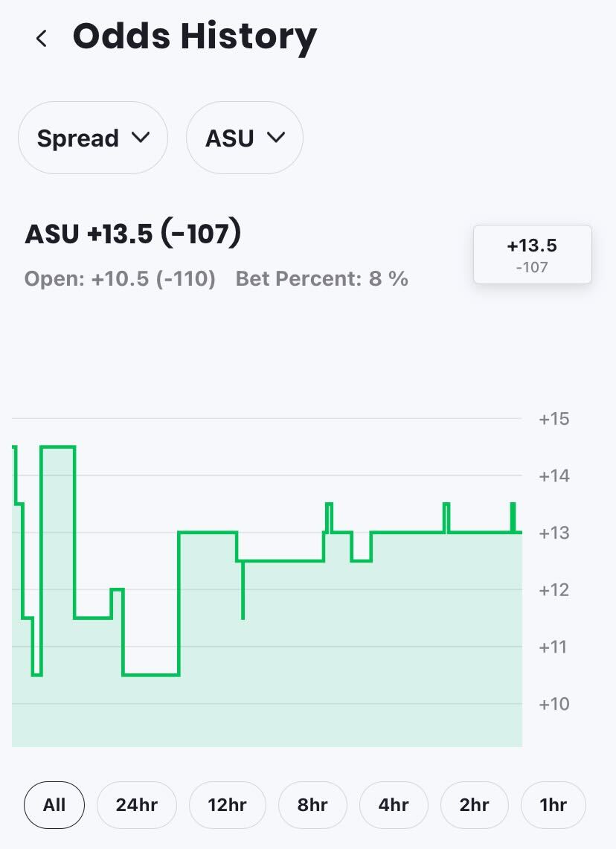The height and width of the screenshot is (849, 616).
Task: Click the Bet Percent: 8 % label
Action: tap(321, 279)
